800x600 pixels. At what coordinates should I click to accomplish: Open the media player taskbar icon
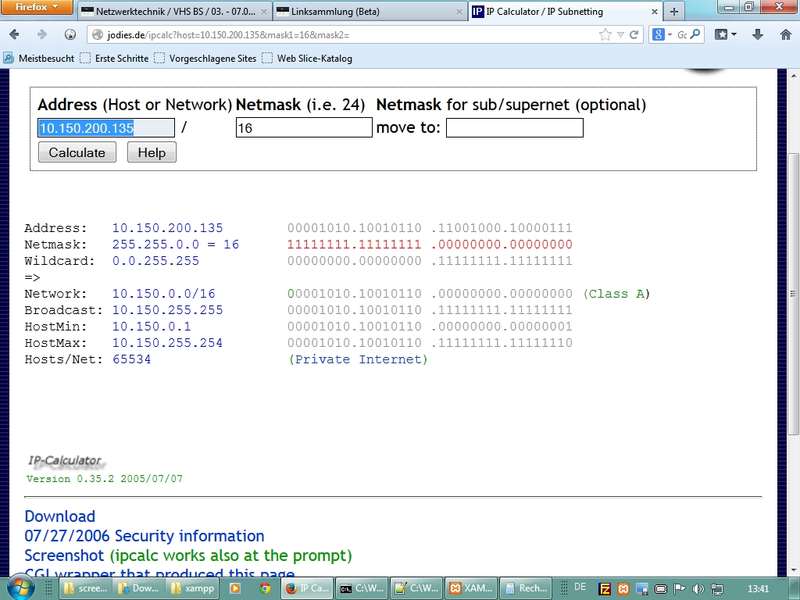coord(235,588)
